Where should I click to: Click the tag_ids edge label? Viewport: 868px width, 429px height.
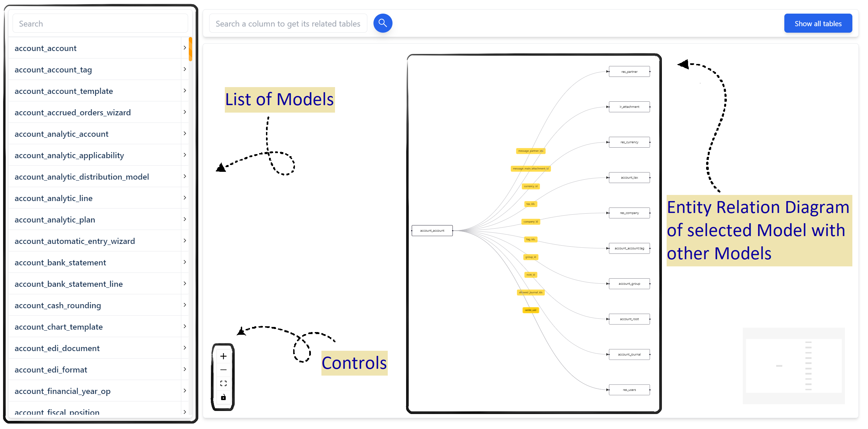tap(531, 239)
